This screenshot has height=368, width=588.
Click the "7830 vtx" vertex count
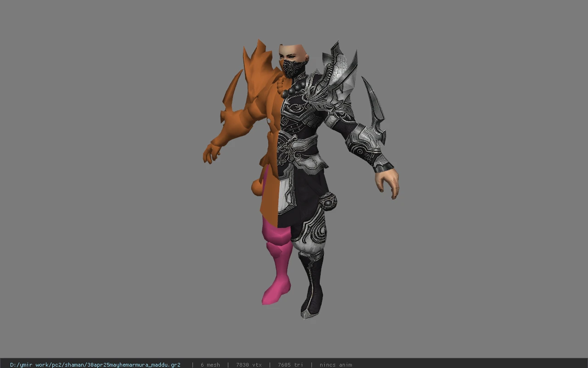[x=249, y=365]
